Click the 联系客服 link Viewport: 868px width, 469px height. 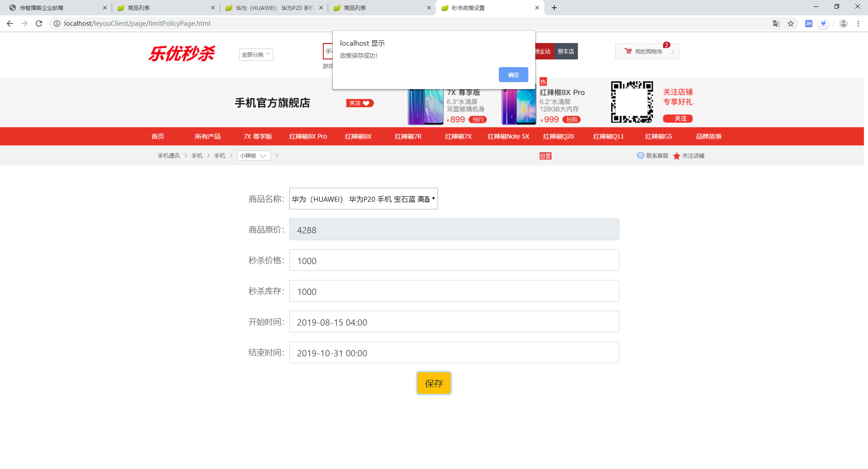coord(657,156)
